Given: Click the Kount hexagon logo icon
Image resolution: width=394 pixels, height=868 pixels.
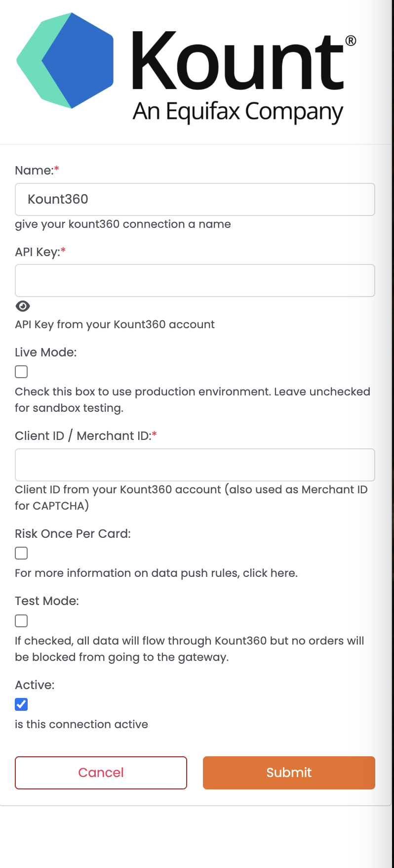Looking at the screenshot, I should pos(65,60).
